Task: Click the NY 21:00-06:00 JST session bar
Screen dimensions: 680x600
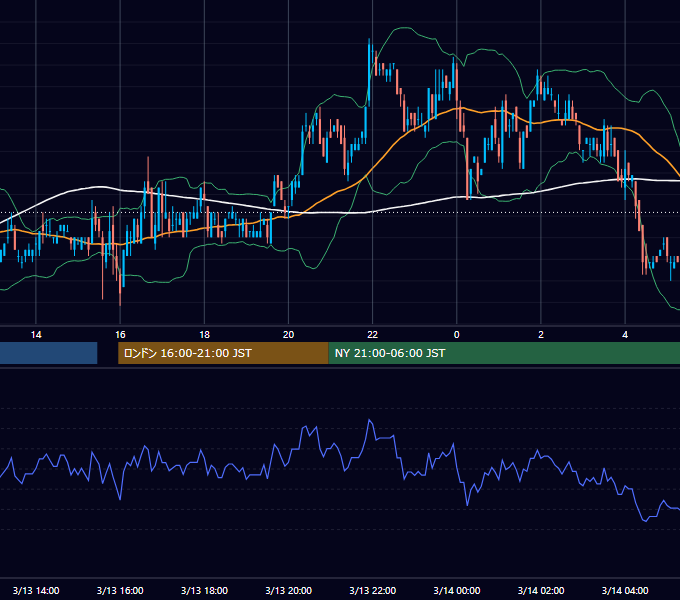Action: [504, 353]
